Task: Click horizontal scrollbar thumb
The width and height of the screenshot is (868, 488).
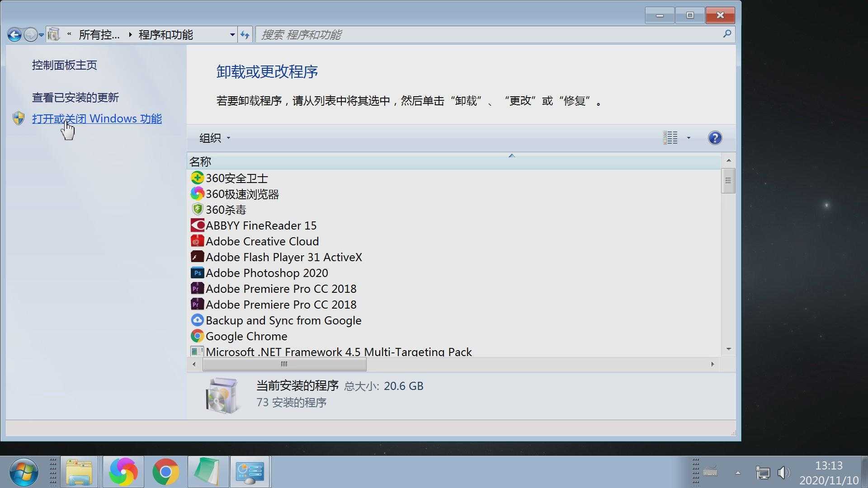Action: [x=284, y=364]
